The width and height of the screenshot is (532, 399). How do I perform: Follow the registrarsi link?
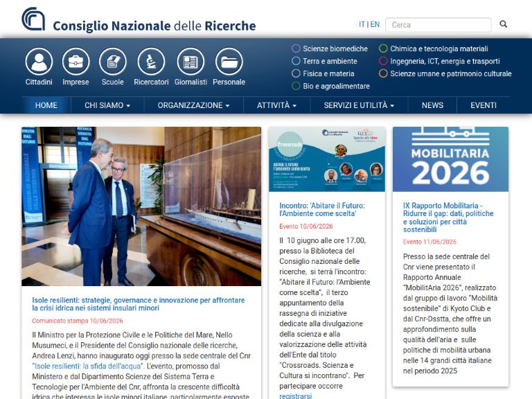pyautogui.click(x=296, y=396)
